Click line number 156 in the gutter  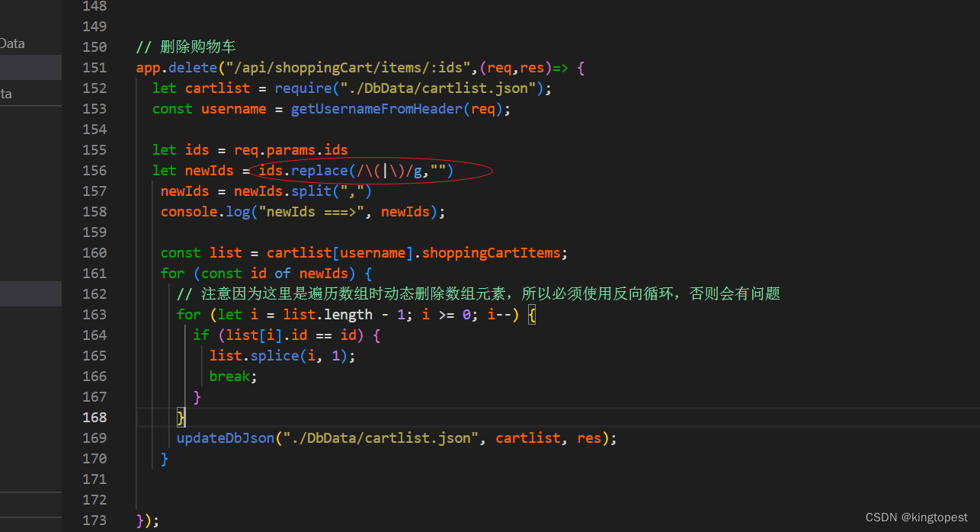[94, 171]
